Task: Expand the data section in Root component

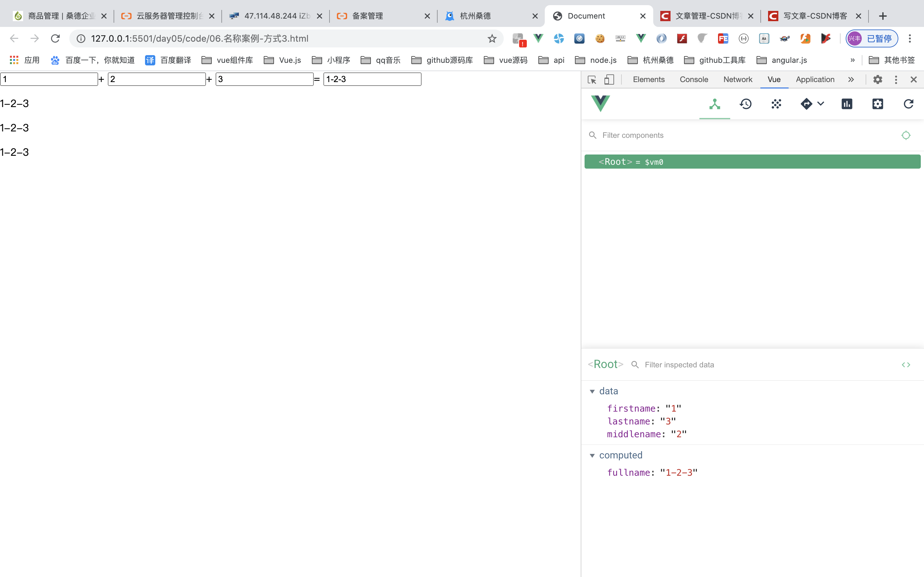Action: click(593, 391)
